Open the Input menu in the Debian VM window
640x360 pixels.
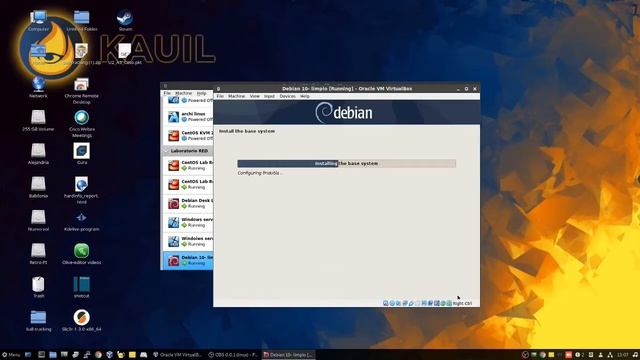(x=269, y=96)
